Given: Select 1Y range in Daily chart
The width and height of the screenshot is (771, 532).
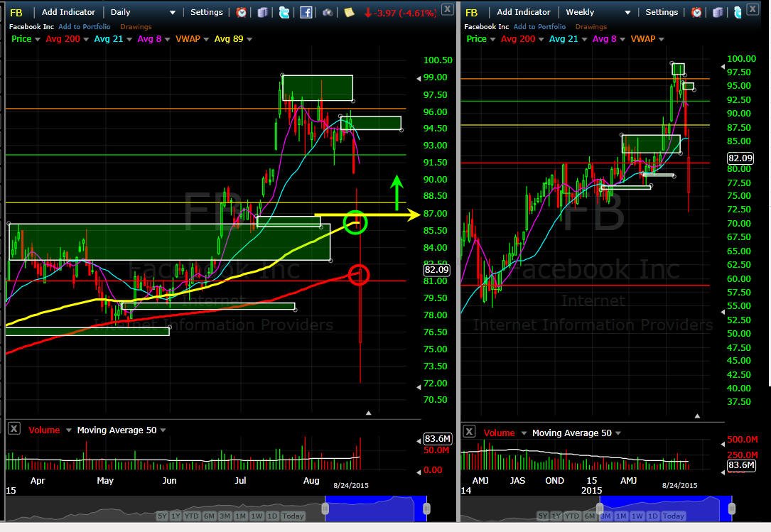Looking at the screenshot, I should (176, 516).
